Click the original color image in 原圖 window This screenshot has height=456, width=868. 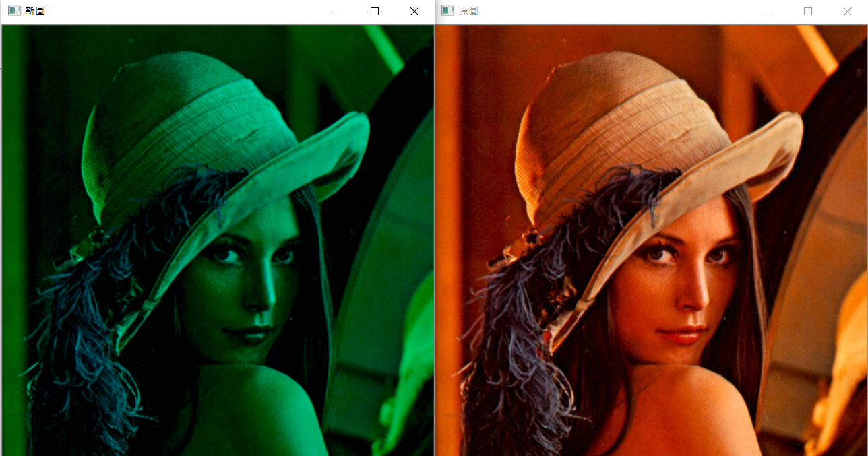652,240
